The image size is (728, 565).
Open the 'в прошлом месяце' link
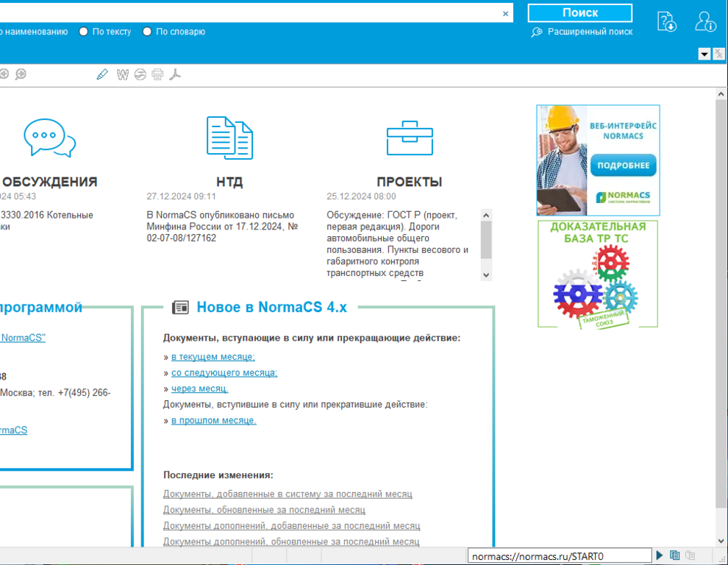click(x=213, y=420)
